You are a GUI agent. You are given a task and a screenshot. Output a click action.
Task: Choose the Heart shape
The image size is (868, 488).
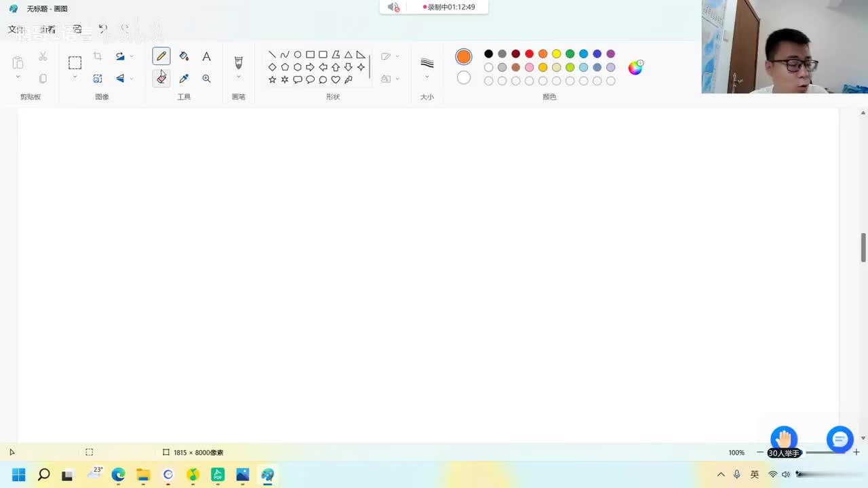(x=336, y=79)
